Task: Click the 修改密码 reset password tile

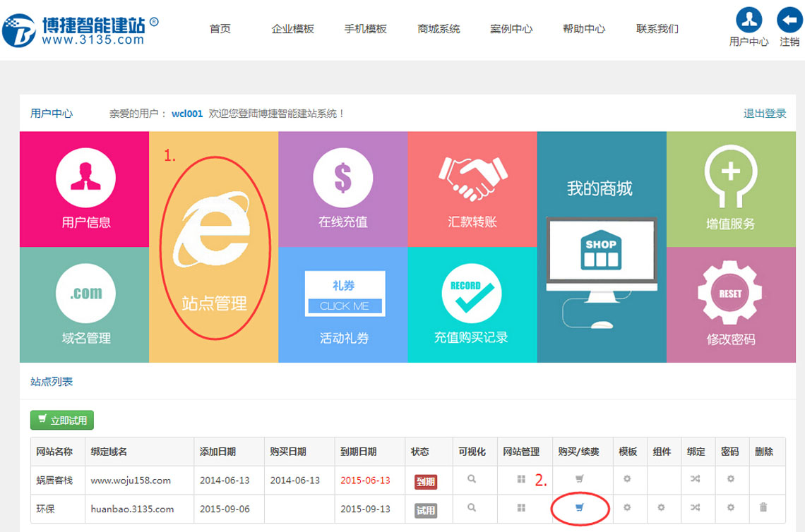Action: (730, 305)
